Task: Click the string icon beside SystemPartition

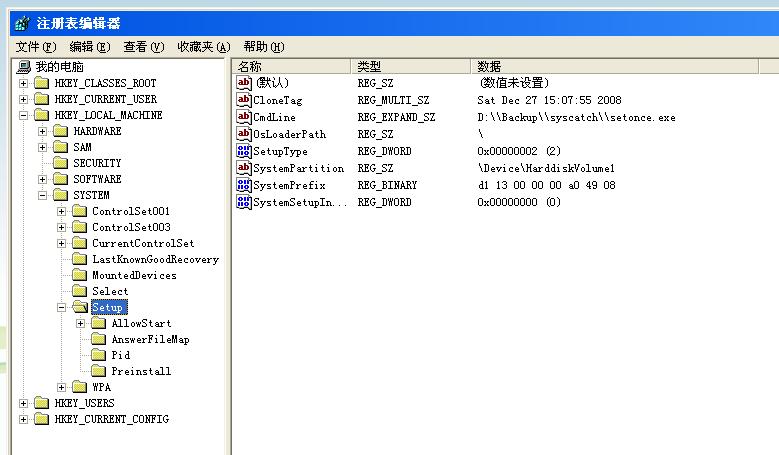Action: pyautogui.click(x=244, y=168)
